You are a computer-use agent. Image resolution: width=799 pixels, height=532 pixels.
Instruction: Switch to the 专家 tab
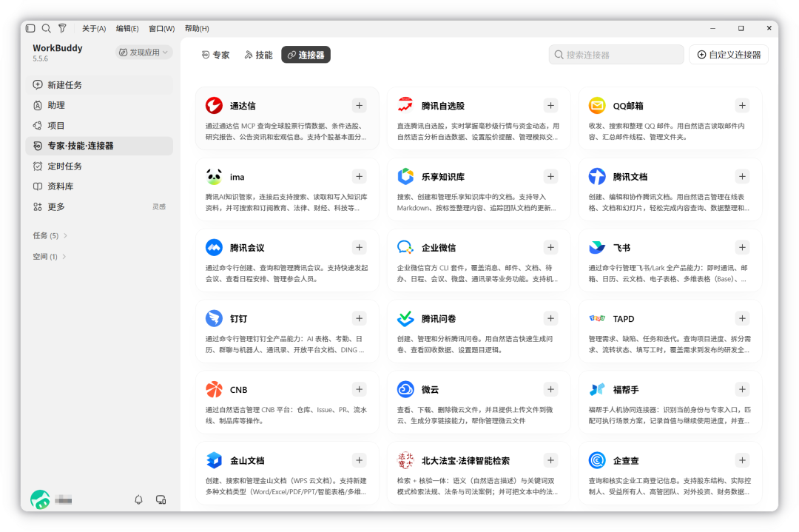click(216, 55)
